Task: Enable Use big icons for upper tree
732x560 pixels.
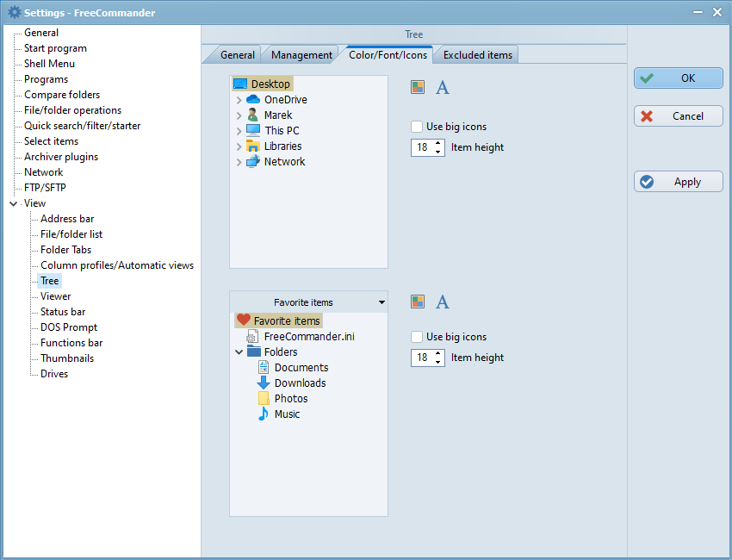Action: (x=418, y=127)
